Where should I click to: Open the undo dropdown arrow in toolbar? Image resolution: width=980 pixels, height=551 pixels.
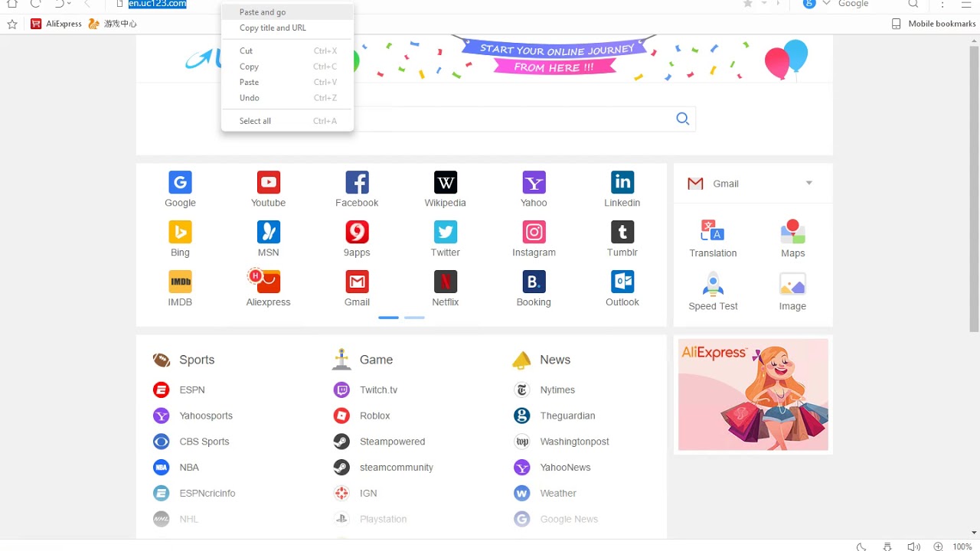pyautogui.click(x=70, y=4)
